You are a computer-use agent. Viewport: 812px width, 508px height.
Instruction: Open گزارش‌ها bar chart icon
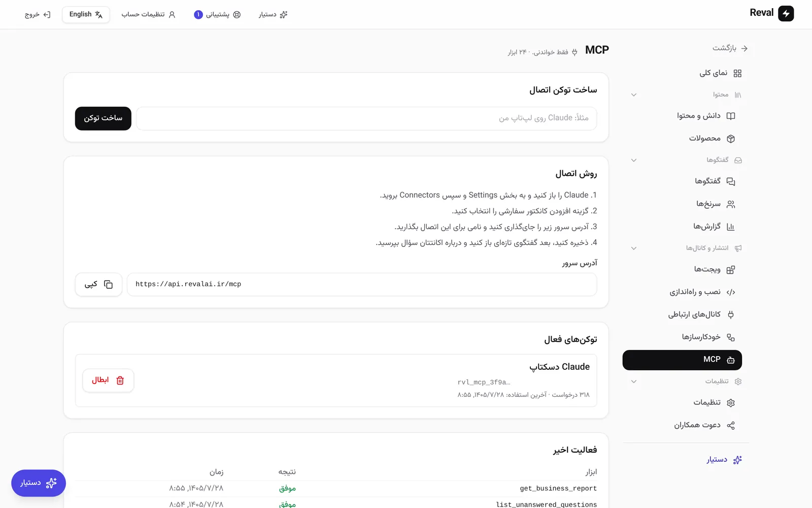click(x=731, y=227)
